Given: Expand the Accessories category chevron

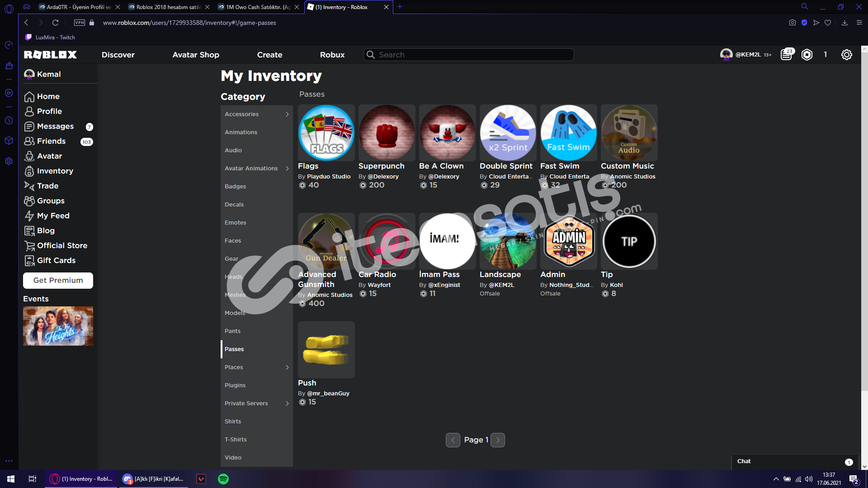Looking at the screenshot, I should tap(287, 114).
